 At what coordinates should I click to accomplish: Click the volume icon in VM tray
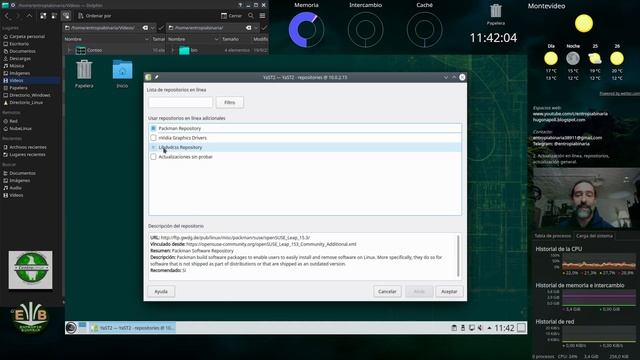[480, 328]
